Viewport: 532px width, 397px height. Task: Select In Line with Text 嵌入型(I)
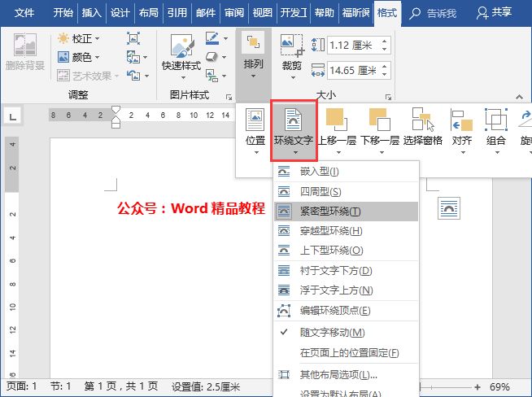(346, 172)
